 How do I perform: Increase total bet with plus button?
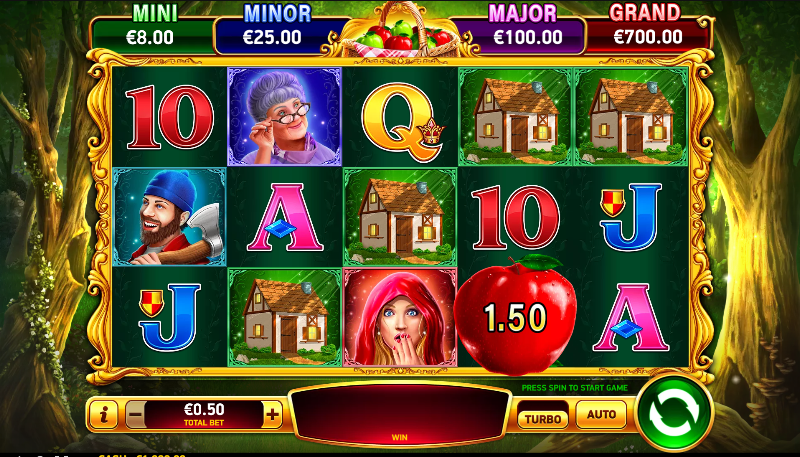[272, 415]
